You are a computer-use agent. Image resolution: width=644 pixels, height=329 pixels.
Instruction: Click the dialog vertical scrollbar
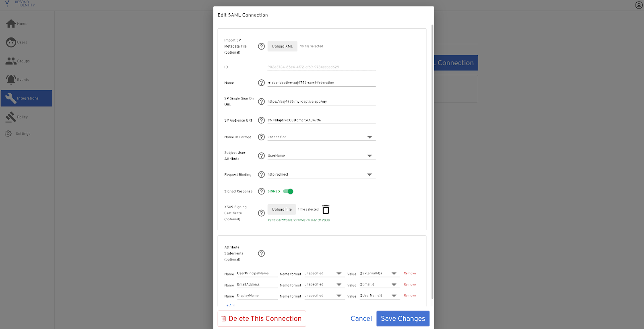pos(432,161)
